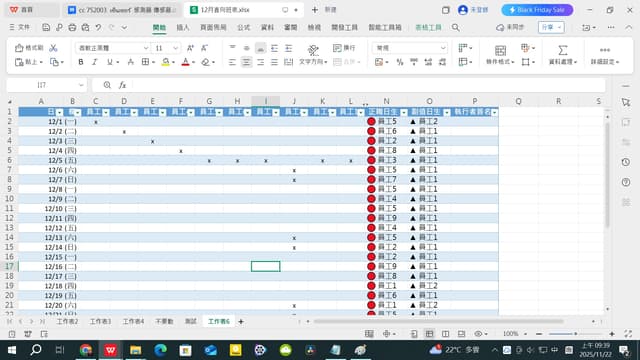
Task: Click the align right icon
Action: click(260, 62)
